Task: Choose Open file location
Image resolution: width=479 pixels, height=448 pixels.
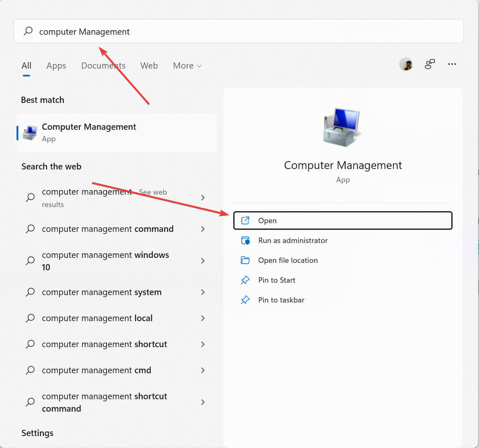Action: (x=343, y=260)
